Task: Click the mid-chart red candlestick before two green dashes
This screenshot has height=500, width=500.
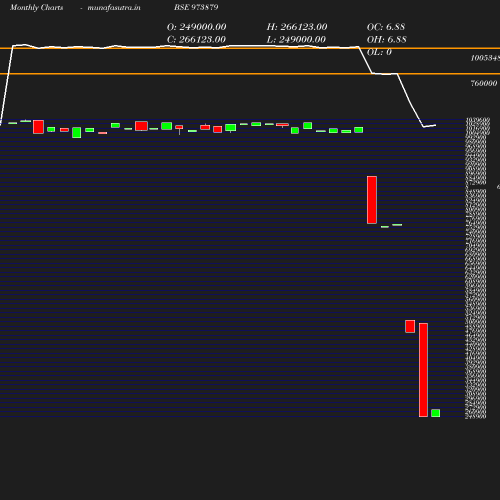Action: [372, 200]
